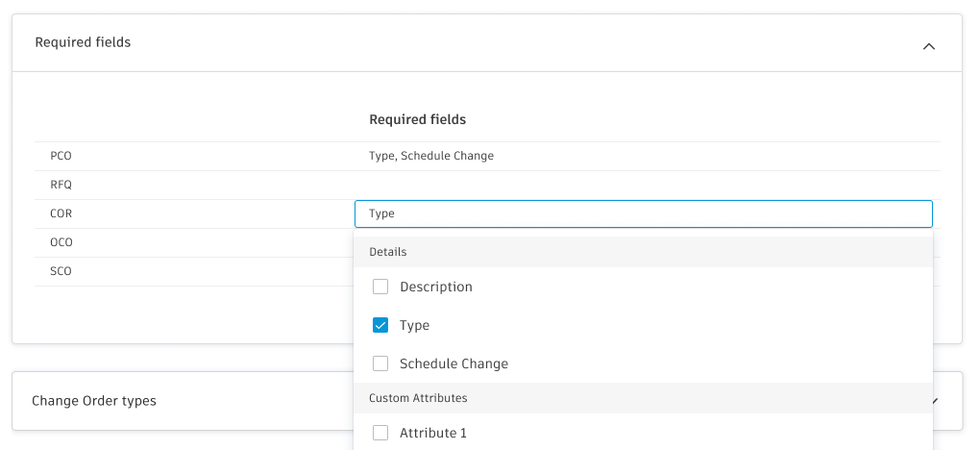
Task: Collapse the Required fields panel chevron
Action: click(x=928, y=46)
